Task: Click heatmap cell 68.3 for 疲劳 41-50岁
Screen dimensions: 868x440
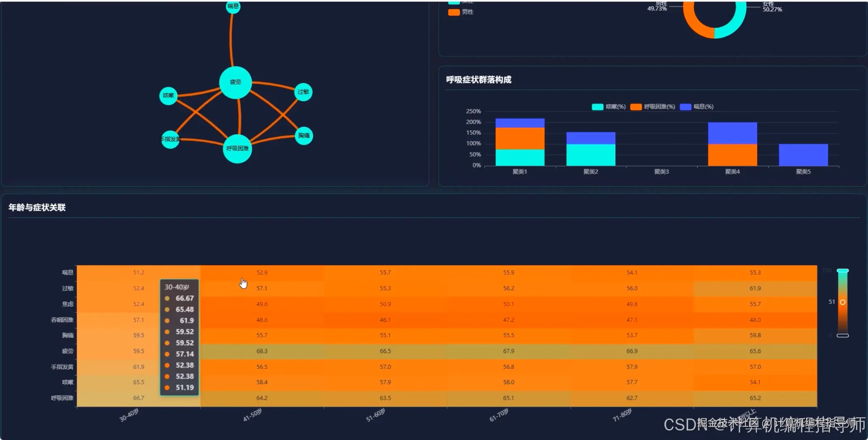Action: [x=262, y=351]
